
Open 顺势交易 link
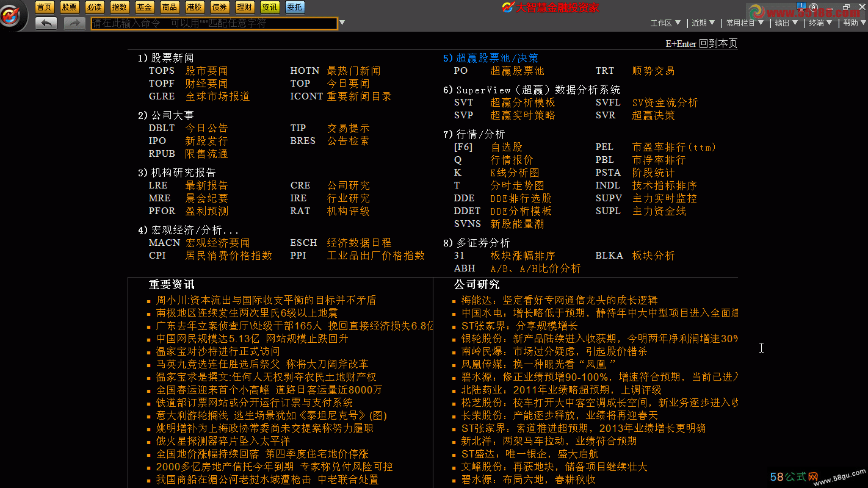[x=654, y=71]
